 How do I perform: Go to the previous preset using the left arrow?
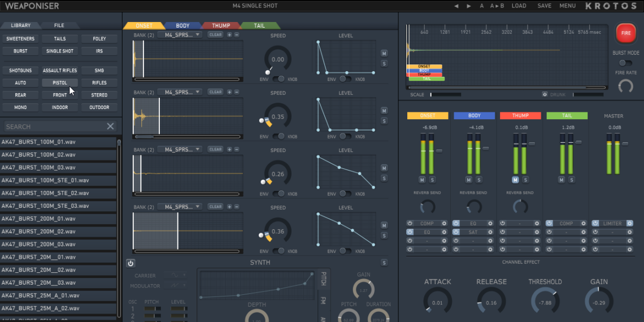(456, 6)
